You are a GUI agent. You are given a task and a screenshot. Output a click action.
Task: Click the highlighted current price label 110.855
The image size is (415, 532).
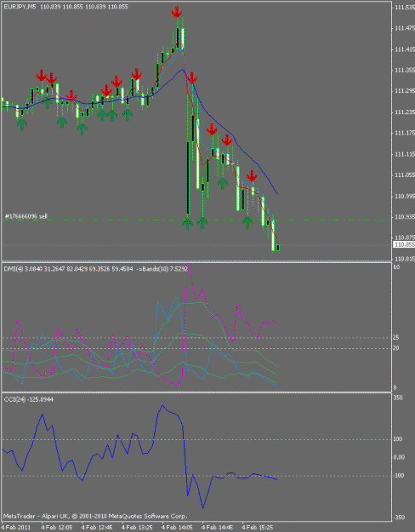[405, 244]
